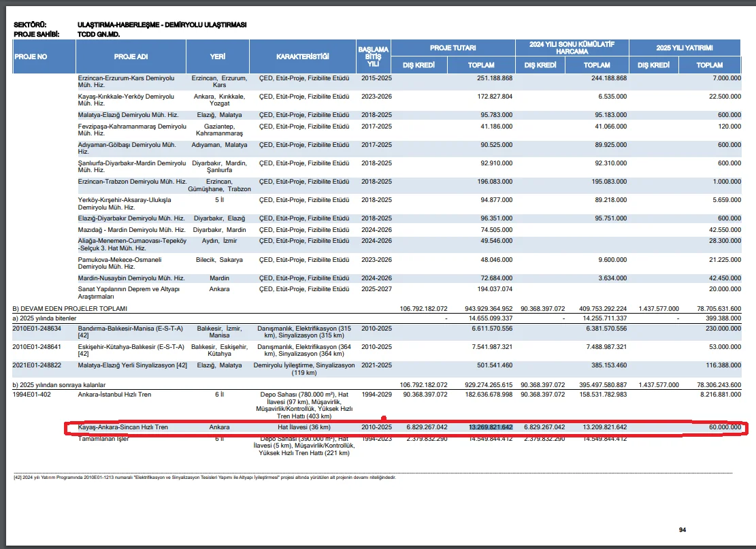
Task: Select the "PROJE TUTARI" header group
Action: click(453, 48)
